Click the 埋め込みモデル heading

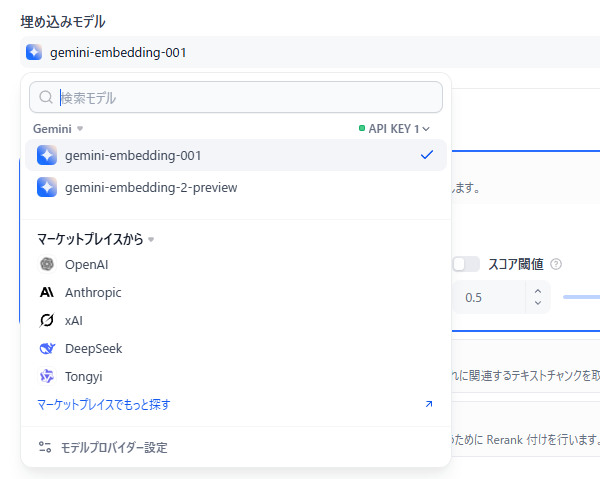(63, 21)
